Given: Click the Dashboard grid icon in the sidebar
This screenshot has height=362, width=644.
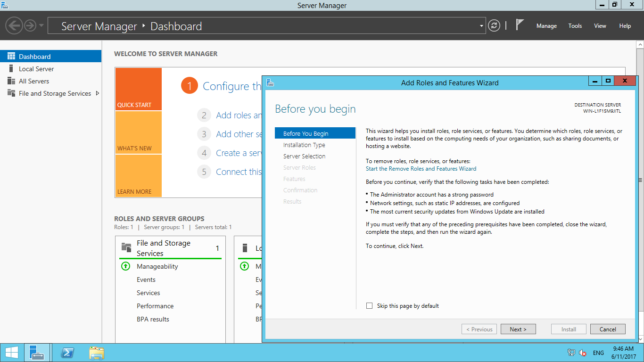Looking at the screenshot, I should click(x=11, y=57).
